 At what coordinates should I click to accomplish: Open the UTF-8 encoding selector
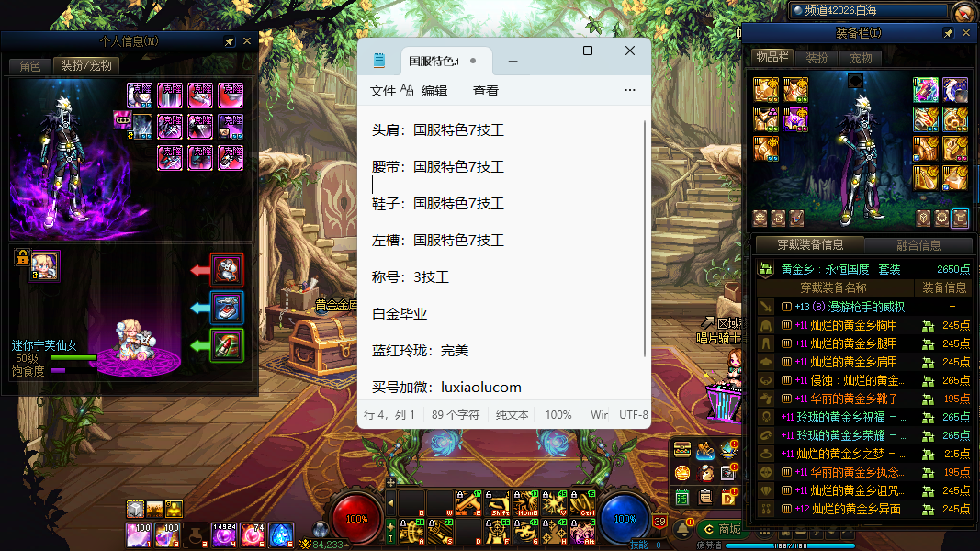point(634,414)
